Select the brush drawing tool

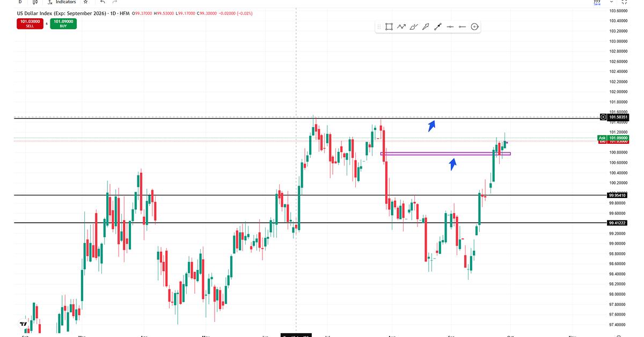click(414, 26)
